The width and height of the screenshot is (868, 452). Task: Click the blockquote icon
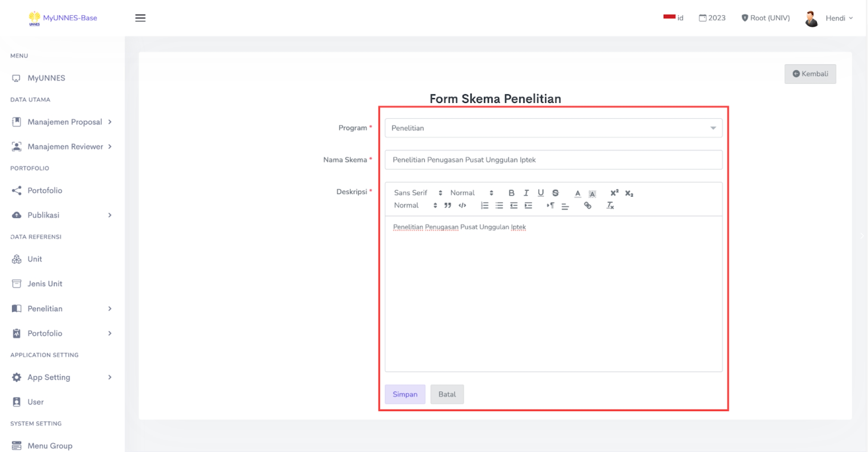[x=448, y=205]
